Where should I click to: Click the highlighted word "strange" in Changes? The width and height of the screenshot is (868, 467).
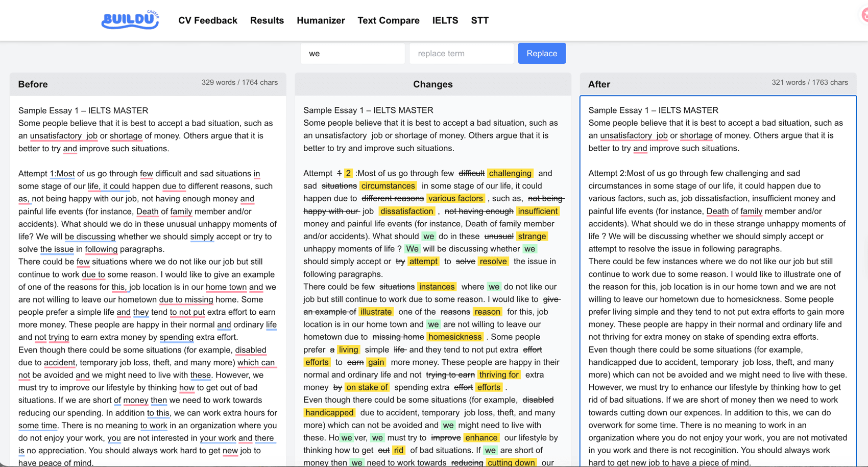coord(532,236)
